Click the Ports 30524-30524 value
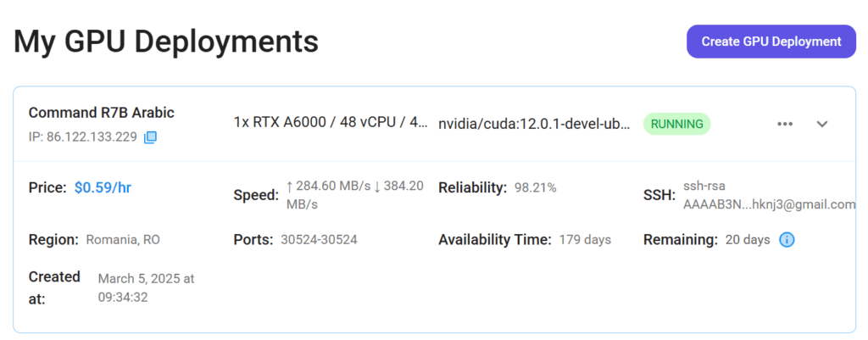The width and height of the screenshot is (868, 340). click(x=319, y=240)
